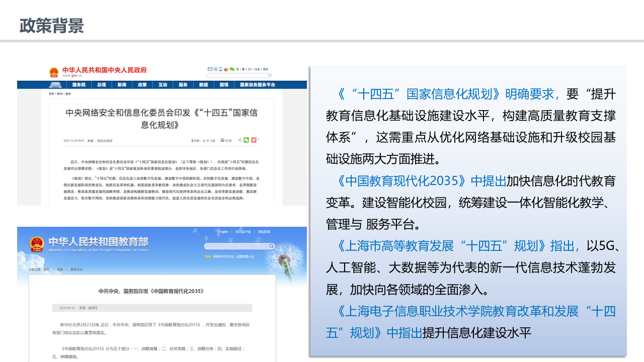
Task: Click the WeChat bubble icon in the gov.cn header
Action: coord(232,69)
